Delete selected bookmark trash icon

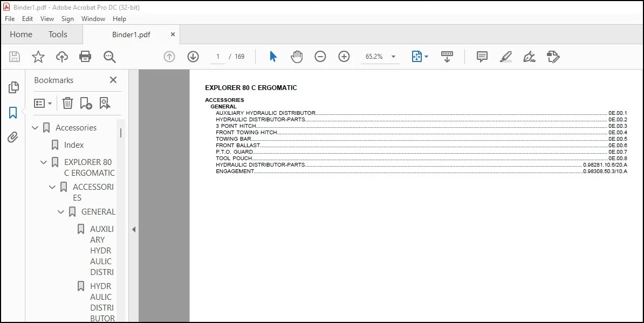67,103
